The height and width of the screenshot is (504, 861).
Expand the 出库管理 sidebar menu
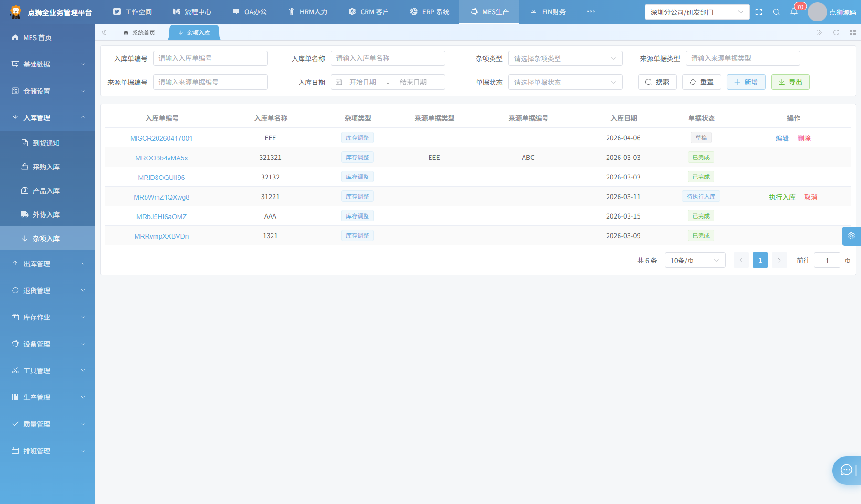48,263
